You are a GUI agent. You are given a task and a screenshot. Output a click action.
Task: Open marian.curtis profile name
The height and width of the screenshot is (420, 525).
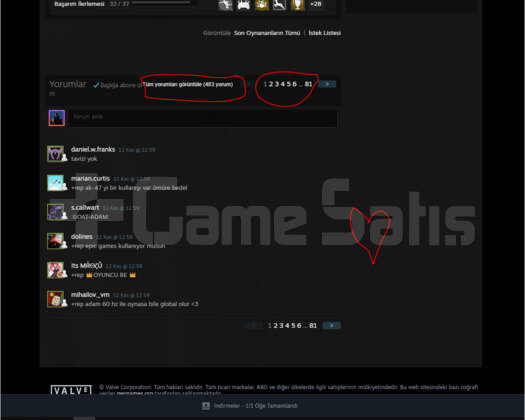click(x=90, y=179)
